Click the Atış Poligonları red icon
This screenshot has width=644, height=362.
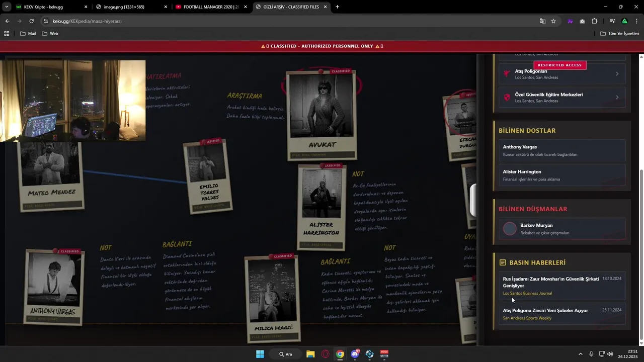click(507, 74)
